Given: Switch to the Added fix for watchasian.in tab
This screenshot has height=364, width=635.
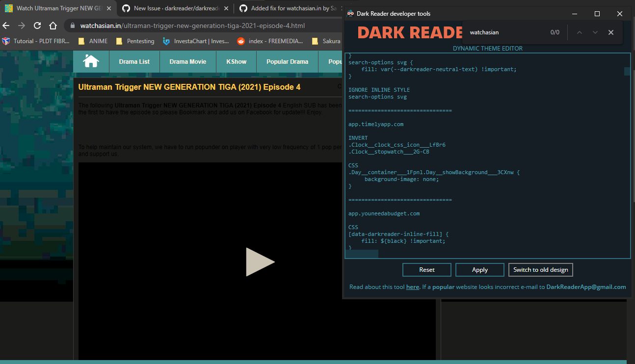Looking at the screenshot, I should tap(289, 8).
